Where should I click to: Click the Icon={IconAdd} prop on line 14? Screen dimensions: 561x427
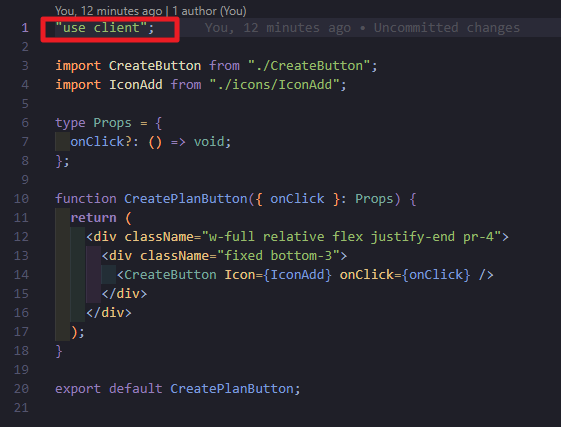coord(278,275)
